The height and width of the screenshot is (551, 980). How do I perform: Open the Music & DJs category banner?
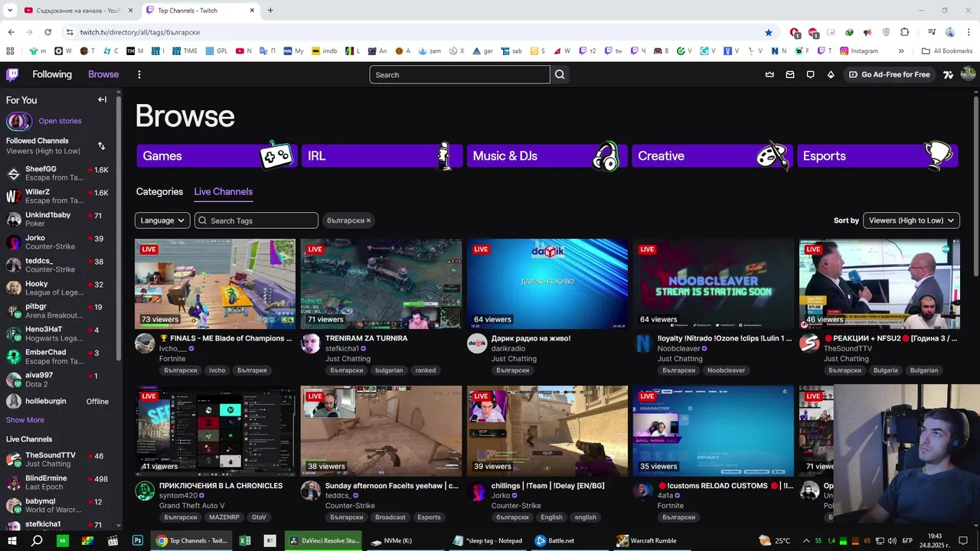click(547, 155)
